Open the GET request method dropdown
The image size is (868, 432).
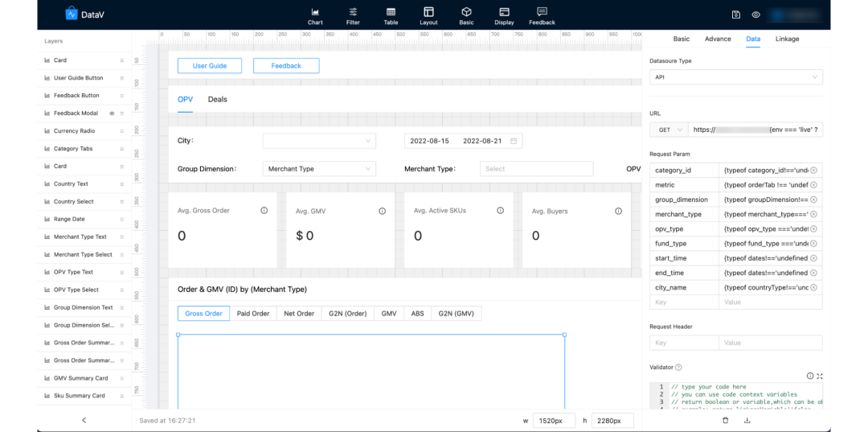669,130
